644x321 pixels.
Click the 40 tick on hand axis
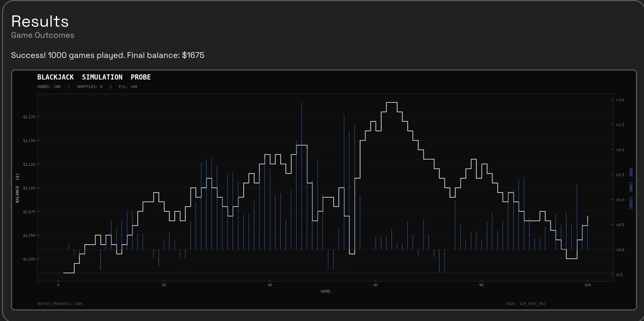click(x=270, y=285)
